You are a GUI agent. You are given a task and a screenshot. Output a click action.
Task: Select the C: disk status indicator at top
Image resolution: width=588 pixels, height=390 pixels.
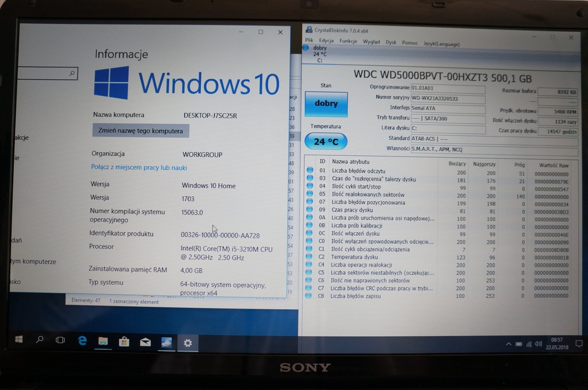[316, 54]
